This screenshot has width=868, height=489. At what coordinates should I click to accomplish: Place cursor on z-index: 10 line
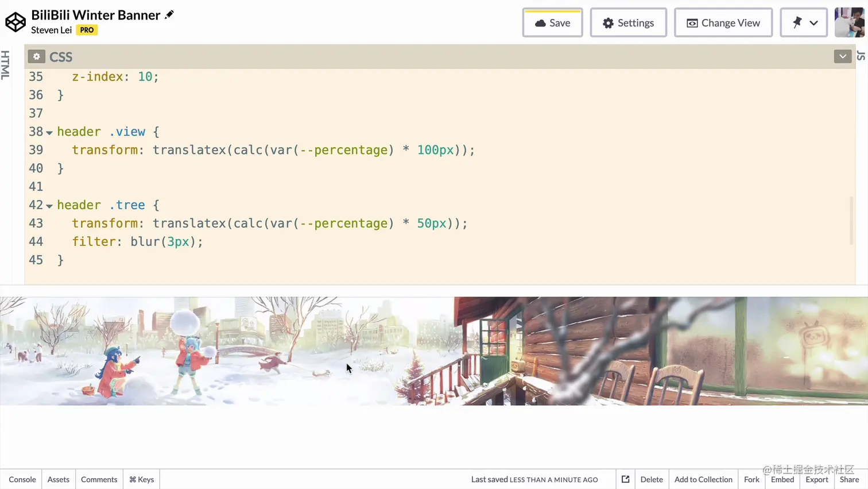115,76
